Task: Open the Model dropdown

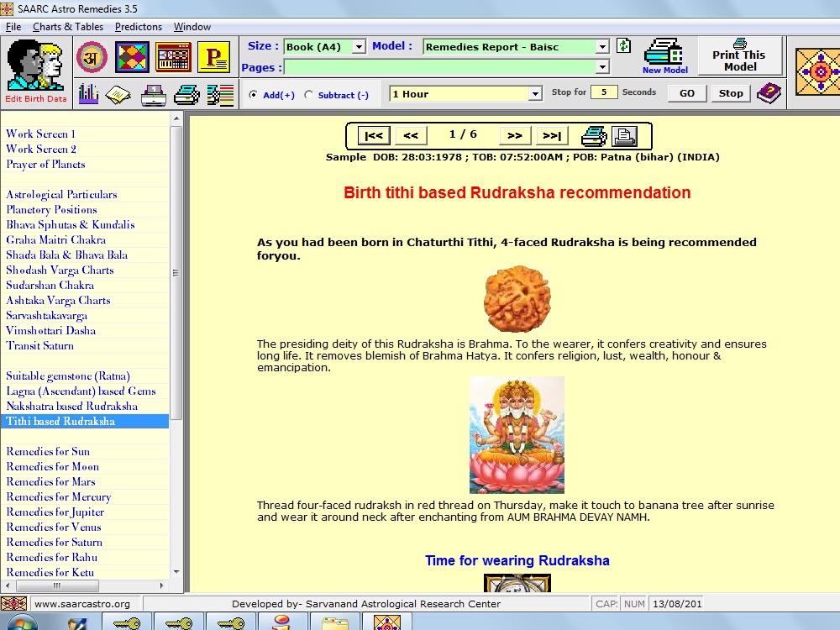Action: (602, 47)
